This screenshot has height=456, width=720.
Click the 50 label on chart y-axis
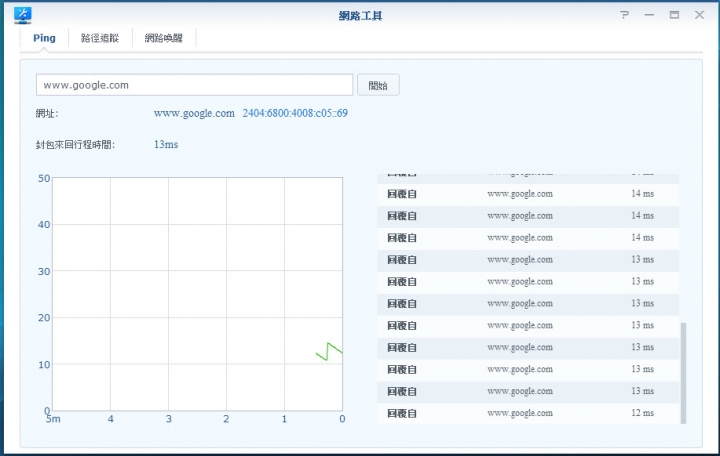[44, 178]
